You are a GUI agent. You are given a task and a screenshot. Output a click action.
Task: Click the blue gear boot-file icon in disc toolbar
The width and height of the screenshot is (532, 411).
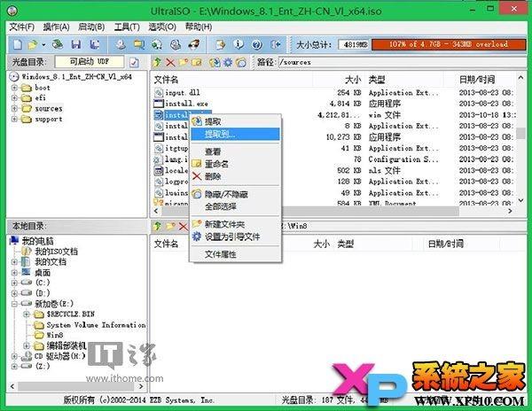click(x=228, y=62)
